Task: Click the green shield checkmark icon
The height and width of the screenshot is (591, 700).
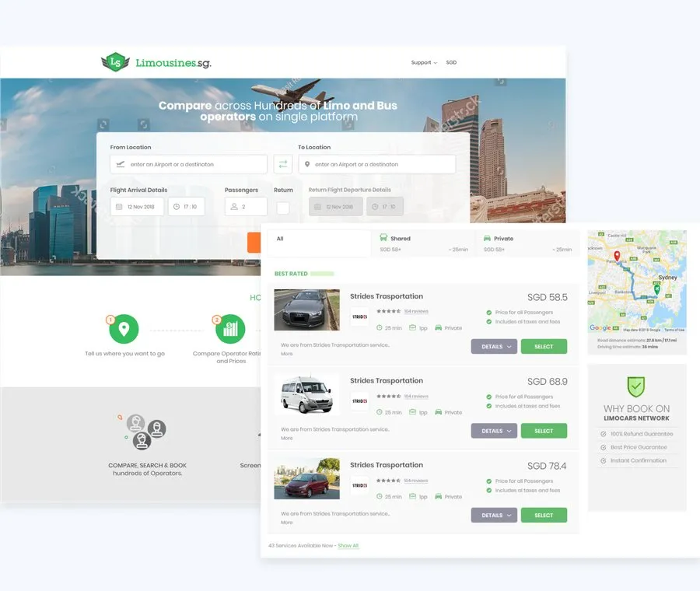Action: 636,386
